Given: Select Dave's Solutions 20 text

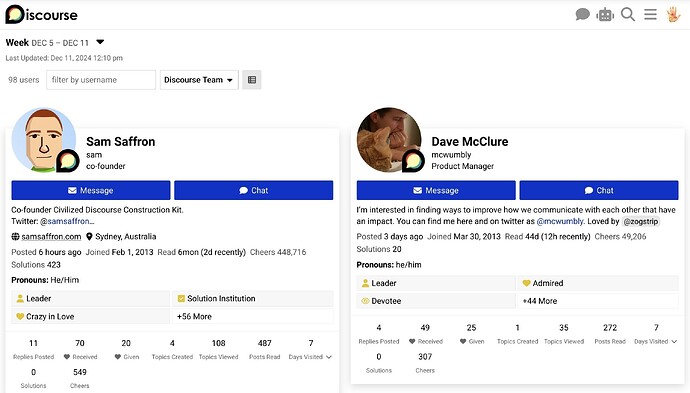Looking at the screenshot, I should pos(379,249).
